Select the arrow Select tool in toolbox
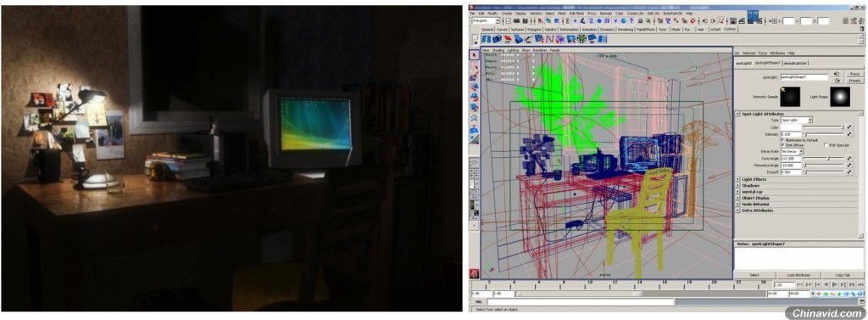 click(474, 55)
